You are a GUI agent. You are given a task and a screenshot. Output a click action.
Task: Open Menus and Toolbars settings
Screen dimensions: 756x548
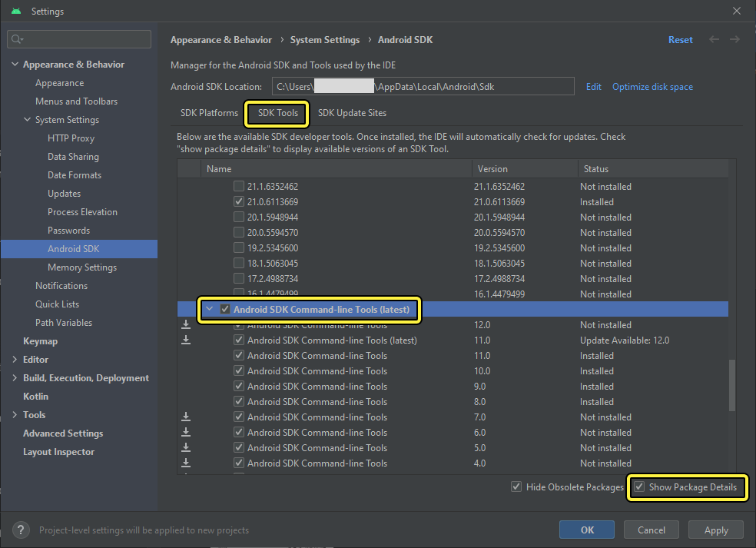77,101
